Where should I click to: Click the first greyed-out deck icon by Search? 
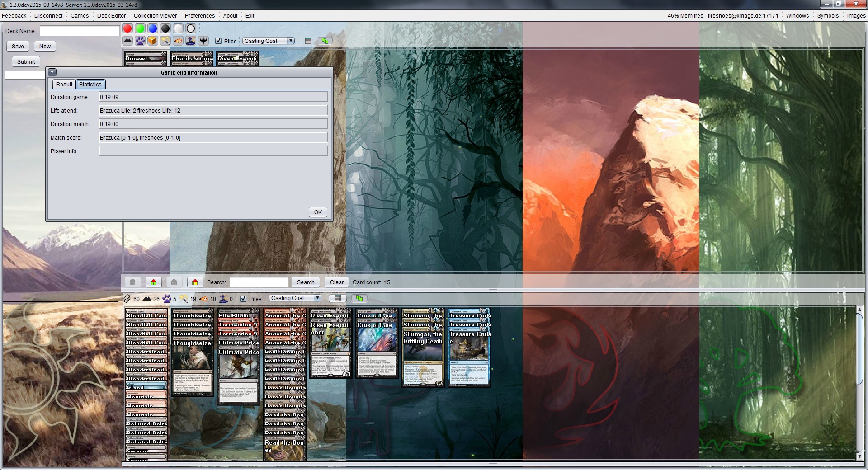[132, 282]
